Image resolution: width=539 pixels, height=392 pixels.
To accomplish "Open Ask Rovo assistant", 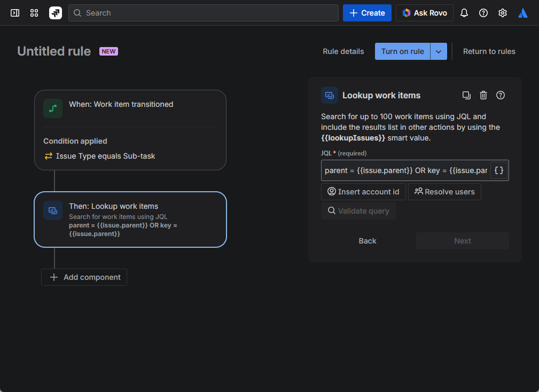I will click(x=424, y=13).
